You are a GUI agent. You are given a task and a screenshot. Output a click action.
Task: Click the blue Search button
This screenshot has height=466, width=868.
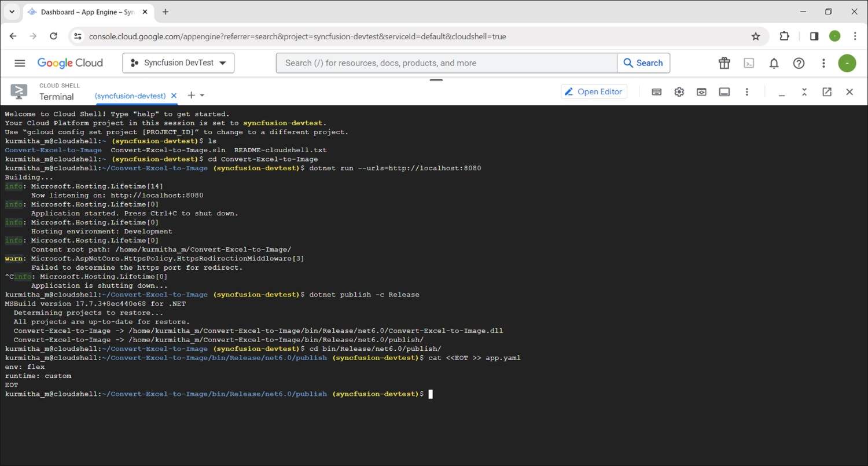[x=643, y=63]
